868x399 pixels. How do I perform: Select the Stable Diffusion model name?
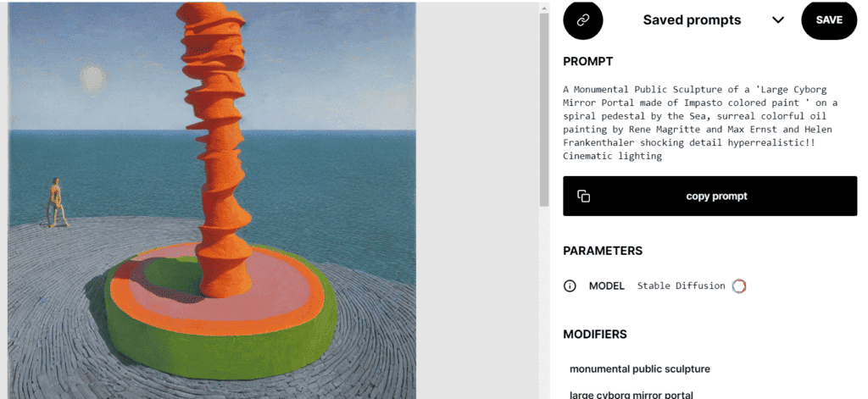(x=681, y=285)
